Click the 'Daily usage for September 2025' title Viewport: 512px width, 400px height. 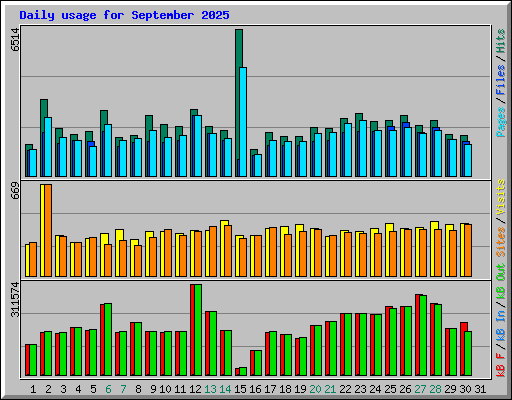point(124,15)
